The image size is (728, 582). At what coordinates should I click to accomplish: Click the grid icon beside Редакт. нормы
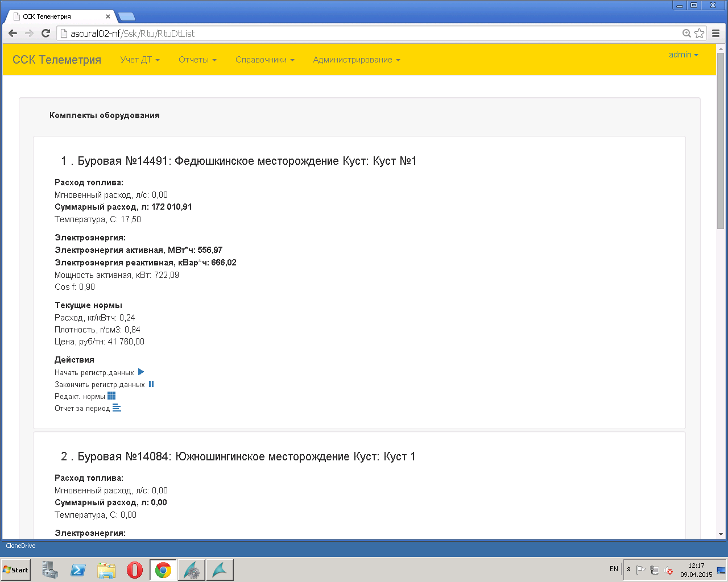click(x=111, y=396)
